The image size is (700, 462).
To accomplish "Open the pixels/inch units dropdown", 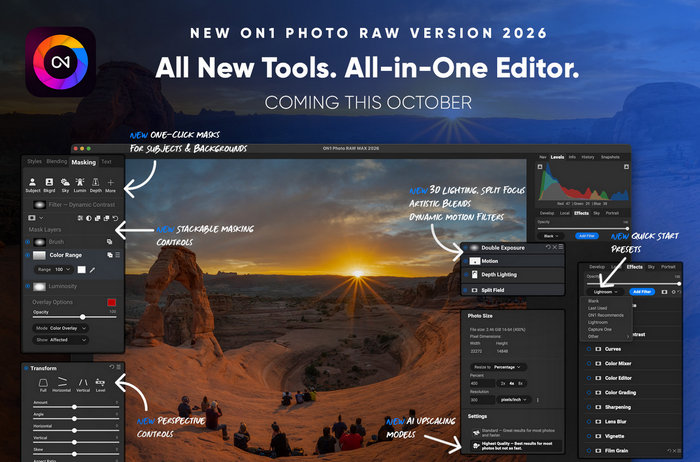I will click(513, 400).
